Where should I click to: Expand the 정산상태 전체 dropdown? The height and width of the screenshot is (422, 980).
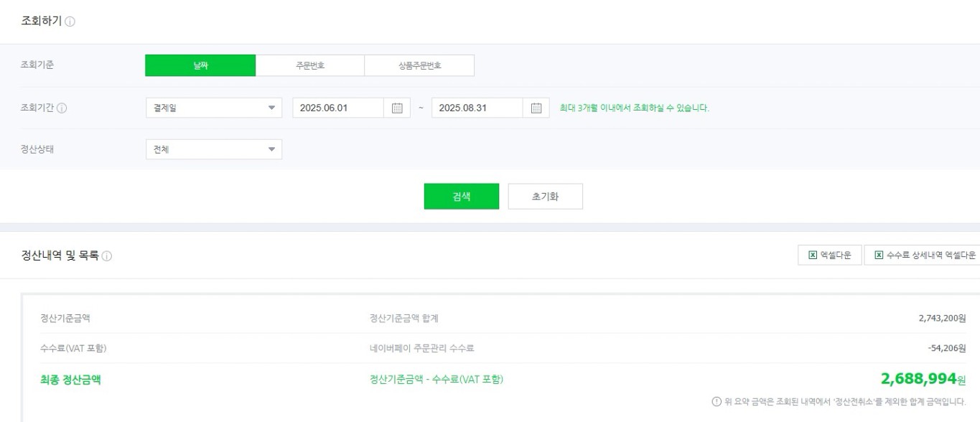click(x=213, y=149)
